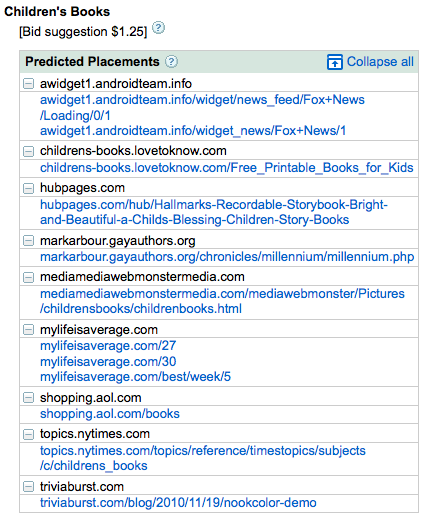Collapse the triviaburst.com group

29,487
